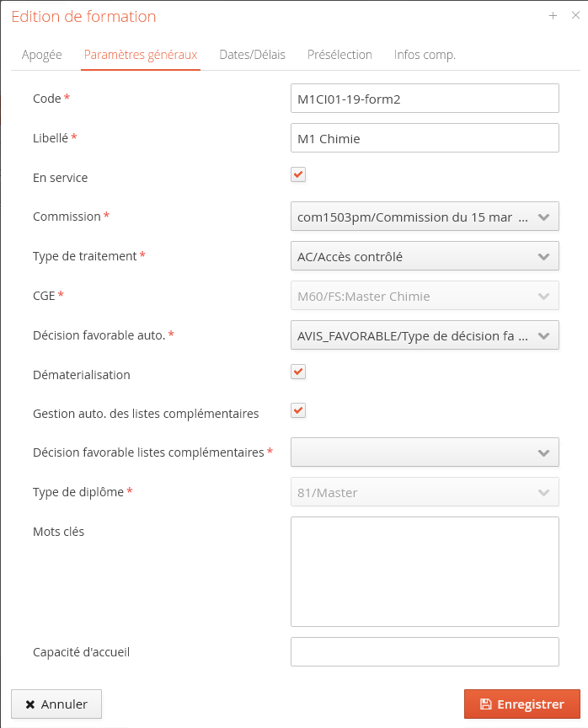Screen dimensions: 588x728
Task: Focus the Mots clés text area
Action: click(x=425, y=571)
